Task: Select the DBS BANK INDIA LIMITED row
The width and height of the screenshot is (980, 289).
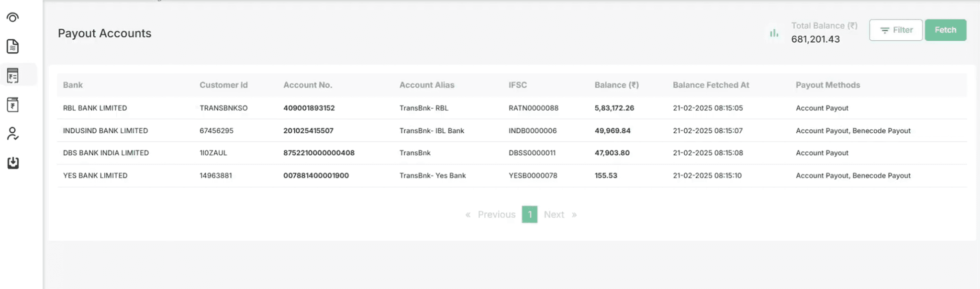Action: (106, 153)
